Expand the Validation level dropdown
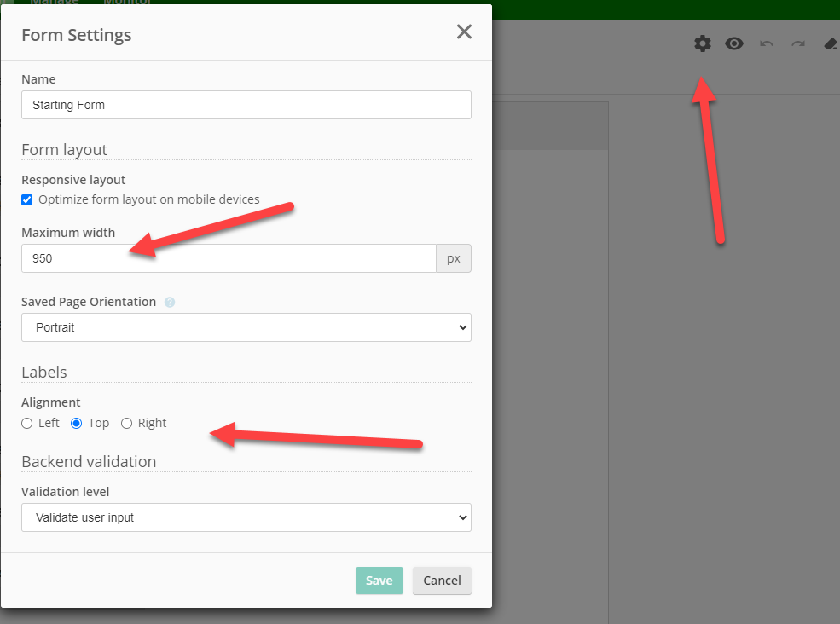 point(246,517)
